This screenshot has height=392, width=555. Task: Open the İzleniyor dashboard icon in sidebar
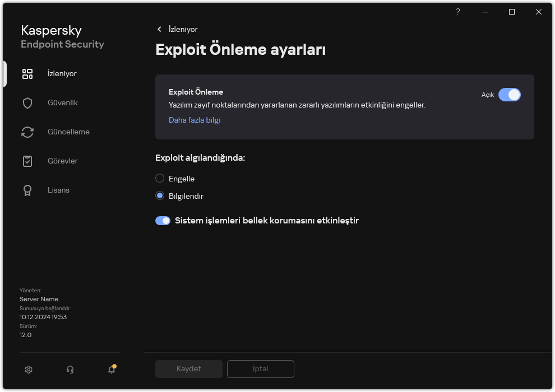[x=27, y=73]
